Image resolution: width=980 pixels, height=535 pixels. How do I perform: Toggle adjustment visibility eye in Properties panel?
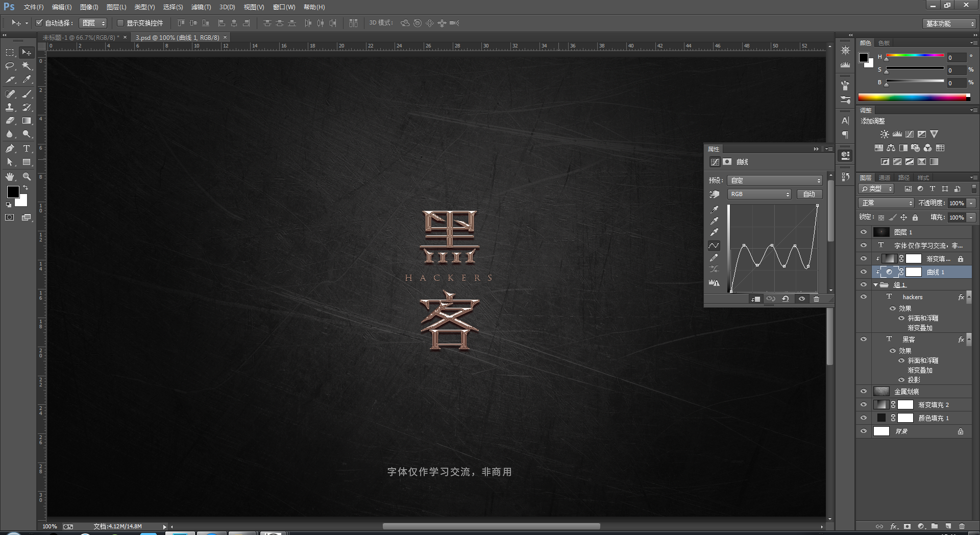tap(801, 299)
